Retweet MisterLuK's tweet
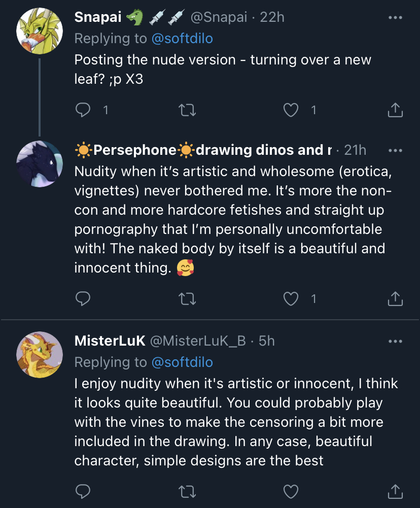This screenshot has width=420, height=508. pyautogui.click(x=187, y=491)
